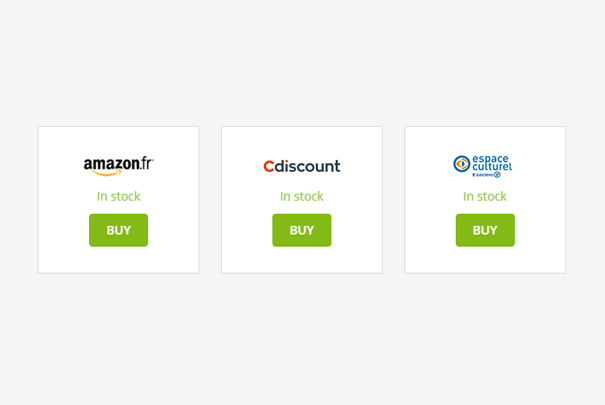Click the orange Amazon smile arrow
Screen dimensions: 605x405
[x=107, y=174]
